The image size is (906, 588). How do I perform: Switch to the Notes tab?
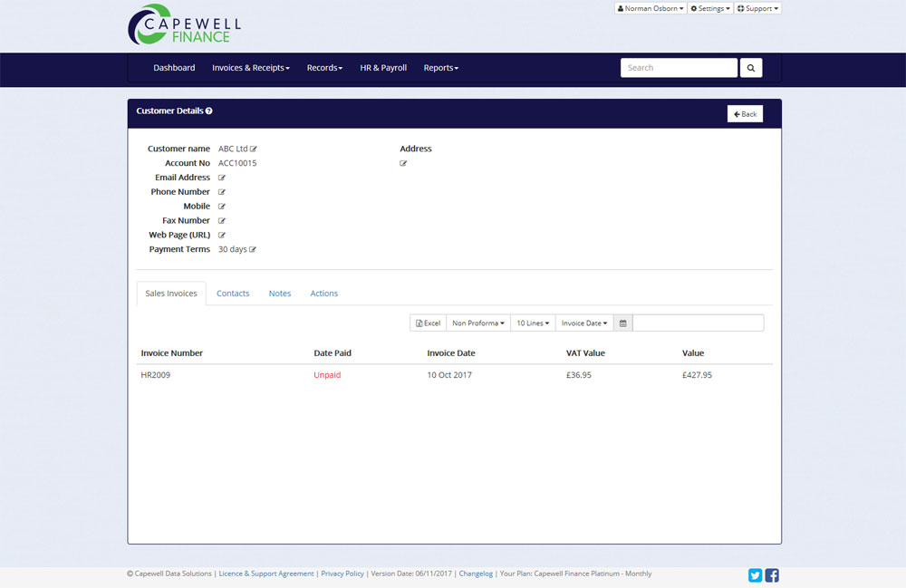(x=280, y=294)
